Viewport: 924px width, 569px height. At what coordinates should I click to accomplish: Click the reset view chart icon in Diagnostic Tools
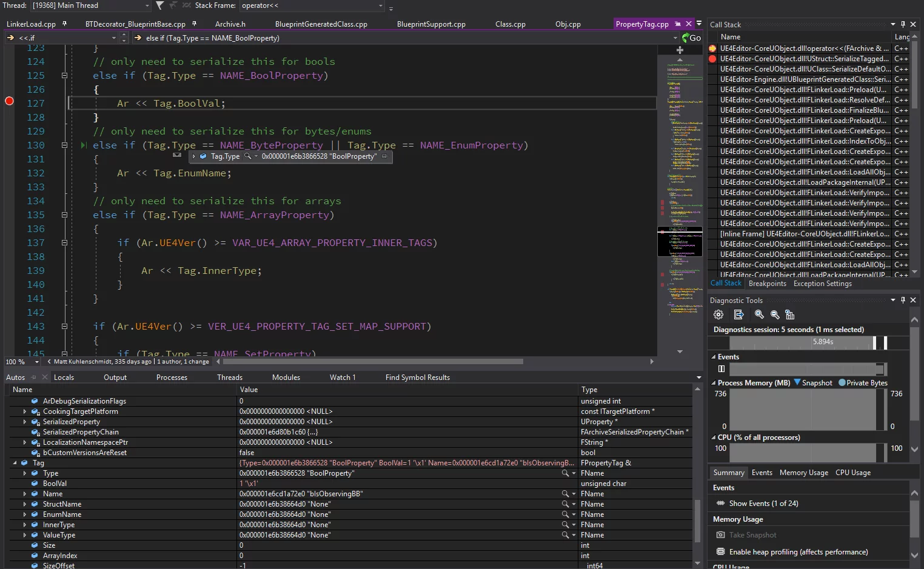[790, 314]
